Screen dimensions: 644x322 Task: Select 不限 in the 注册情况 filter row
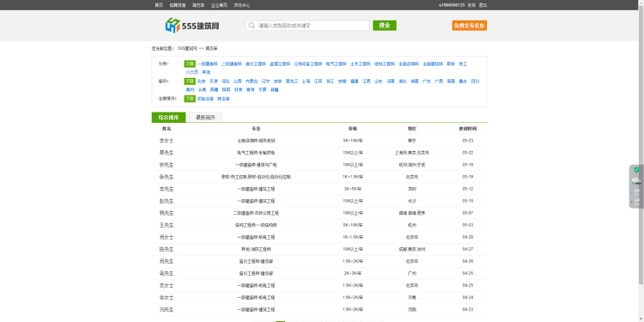pyautogui.click(x=190, y=99)
